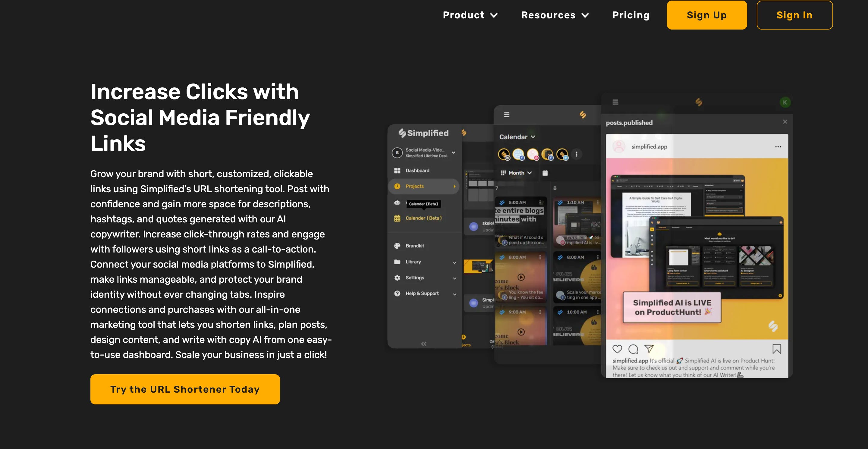
Task: Click the Pricing menu item
Action: click(631, 15)
